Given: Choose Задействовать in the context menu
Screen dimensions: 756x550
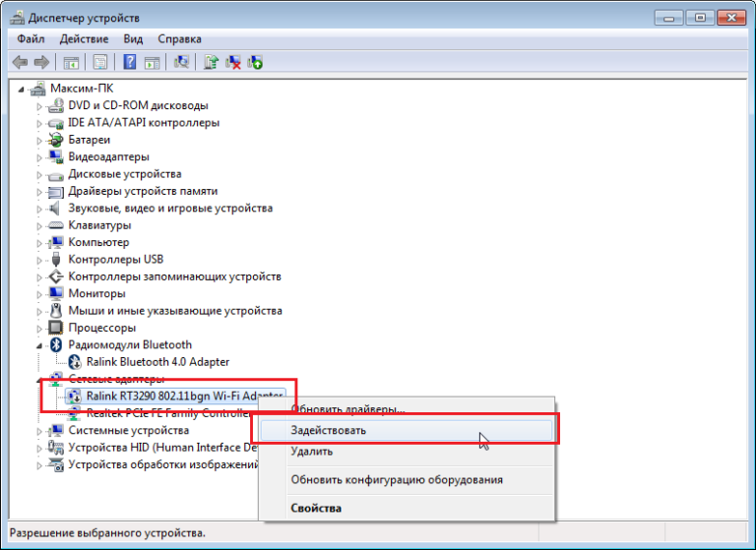Looking at the screenshot, I should [x=329, y=430].
